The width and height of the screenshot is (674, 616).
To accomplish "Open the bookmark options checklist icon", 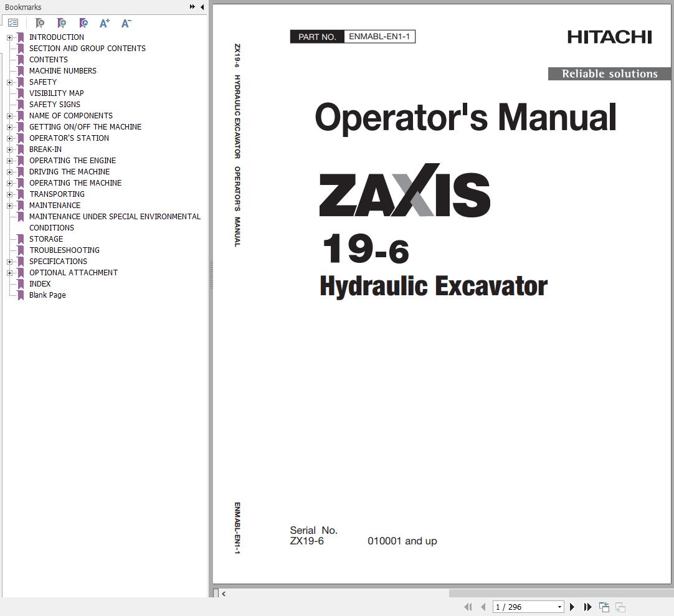I will 13,23.
